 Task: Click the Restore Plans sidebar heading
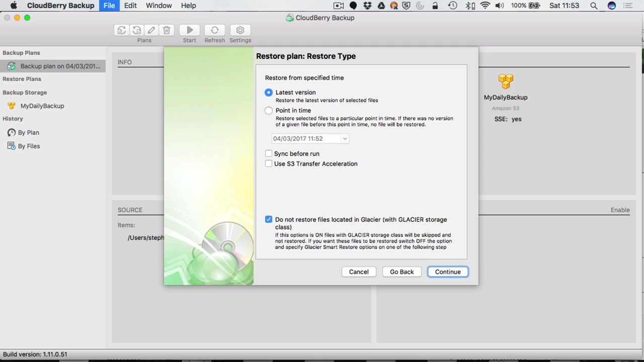point(22,79)
